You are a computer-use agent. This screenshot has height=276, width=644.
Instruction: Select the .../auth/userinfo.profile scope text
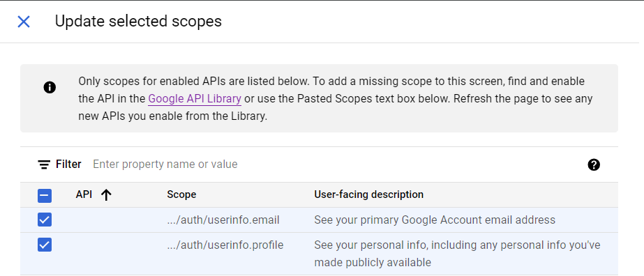tap(225, 245)
